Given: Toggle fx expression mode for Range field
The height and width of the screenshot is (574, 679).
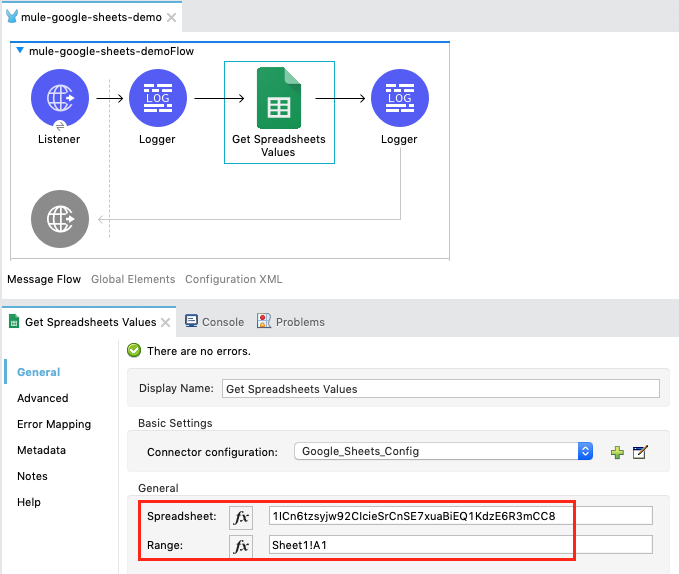Looking at the screenshot, I should (241, 546).
